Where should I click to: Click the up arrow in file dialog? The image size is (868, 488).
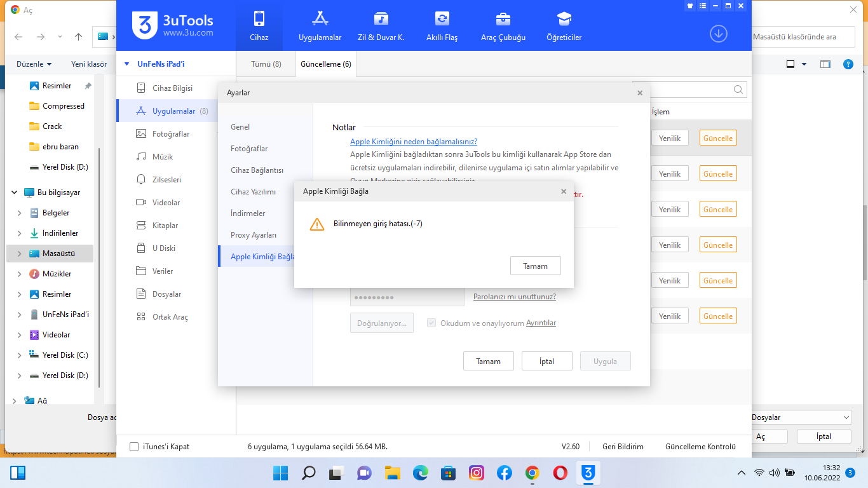(78, 37)
